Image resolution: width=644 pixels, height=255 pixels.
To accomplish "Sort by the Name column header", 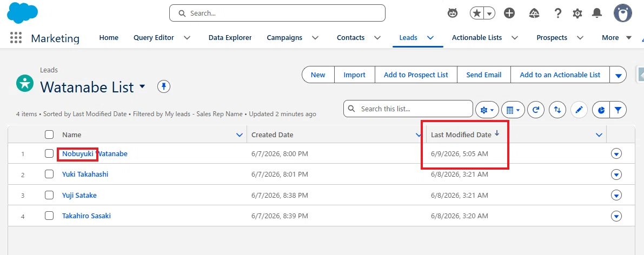I will tap(72, 135).
